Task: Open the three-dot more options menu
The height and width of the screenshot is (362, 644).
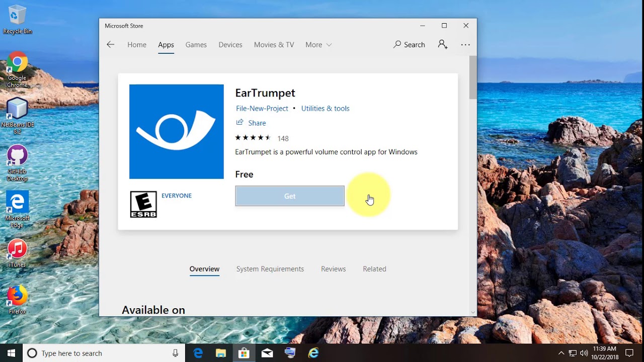Action: click(x=465, y=45)
